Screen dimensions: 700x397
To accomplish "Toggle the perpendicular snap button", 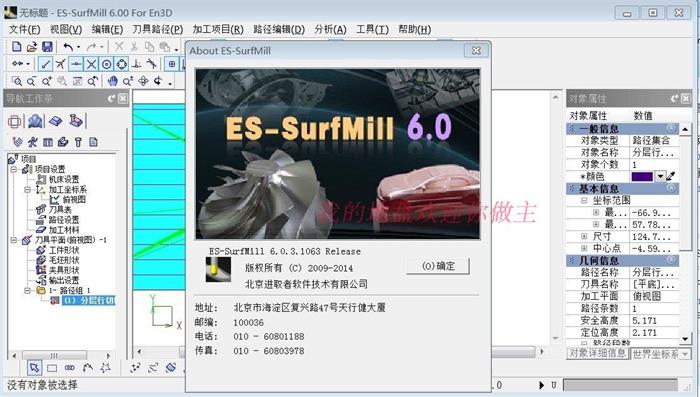I will [x=137, y=64].
